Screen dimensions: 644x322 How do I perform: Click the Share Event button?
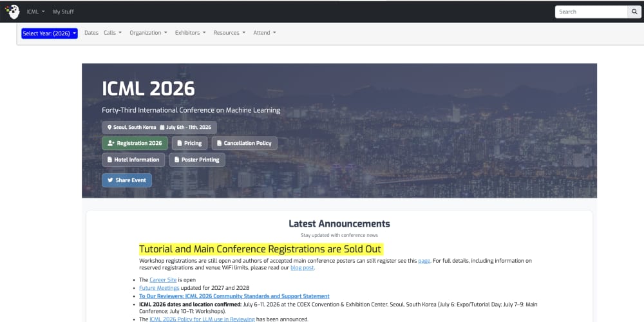[x=127, y=180]
